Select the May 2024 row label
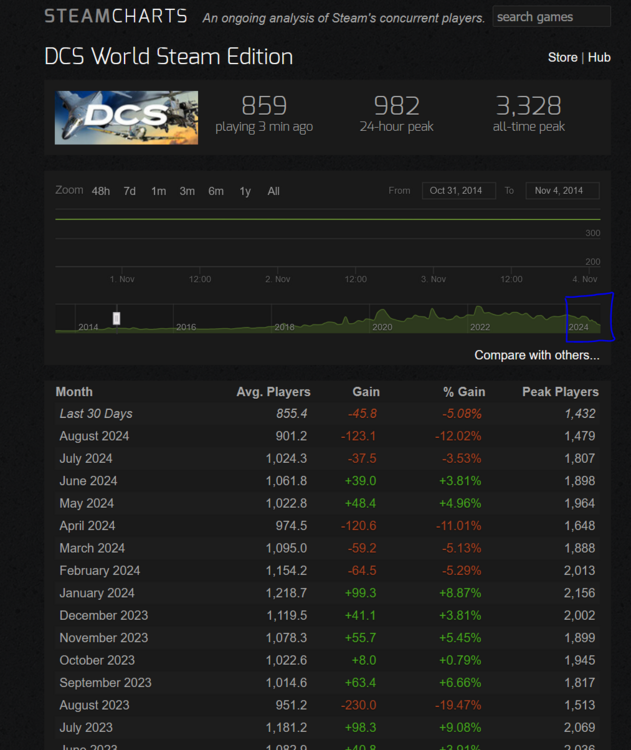The image size is (631, 750). [87, 504]
